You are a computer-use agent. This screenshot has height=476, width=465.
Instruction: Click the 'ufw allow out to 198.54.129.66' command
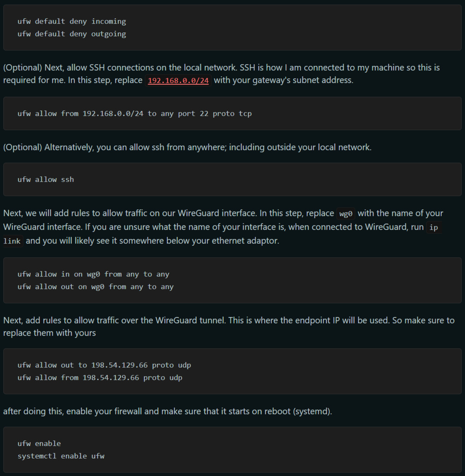point(104,365)
